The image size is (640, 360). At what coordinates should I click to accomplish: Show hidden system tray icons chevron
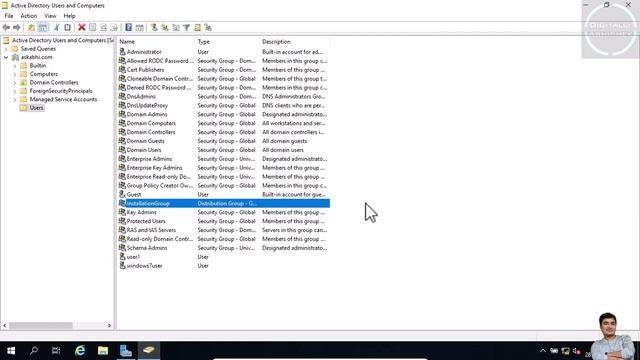(542, 351)
